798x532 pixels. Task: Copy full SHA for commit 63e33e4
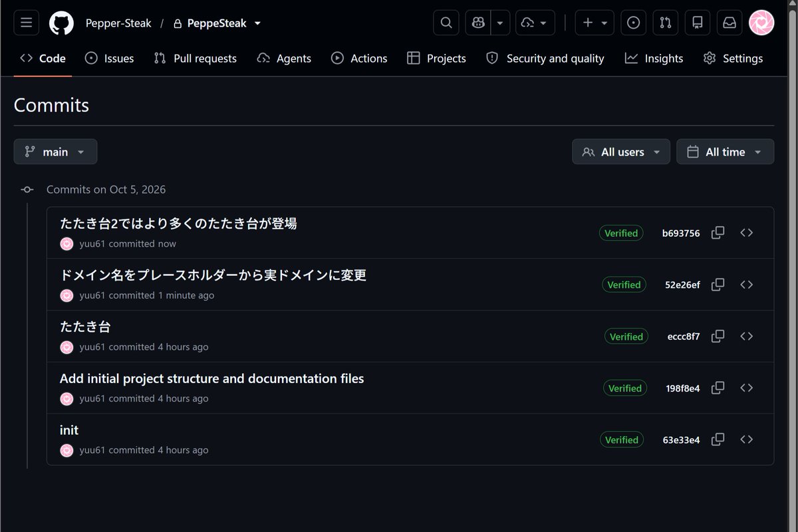[x=718, y=440]
